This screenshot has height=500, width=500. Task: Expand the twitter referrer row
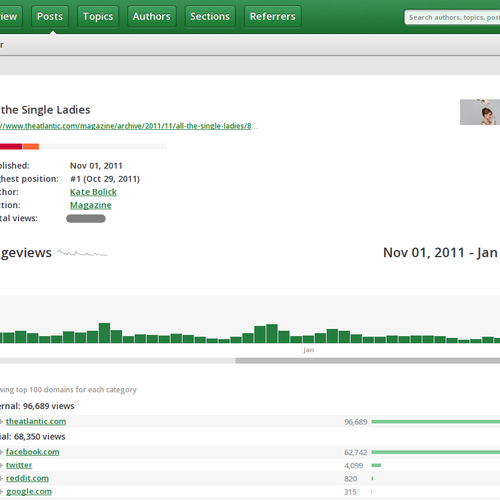pos(2,465)
